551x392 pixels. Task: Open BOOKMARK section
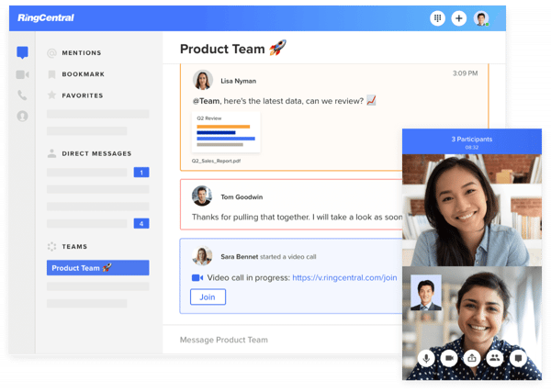click(84, 74)
